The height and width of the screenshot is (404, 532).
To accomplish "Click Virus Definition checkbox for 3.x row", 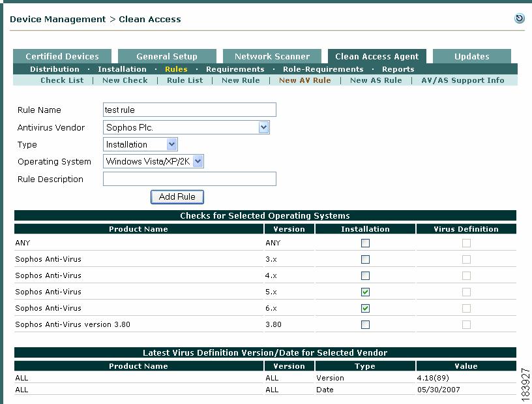I will click(467, 259).
